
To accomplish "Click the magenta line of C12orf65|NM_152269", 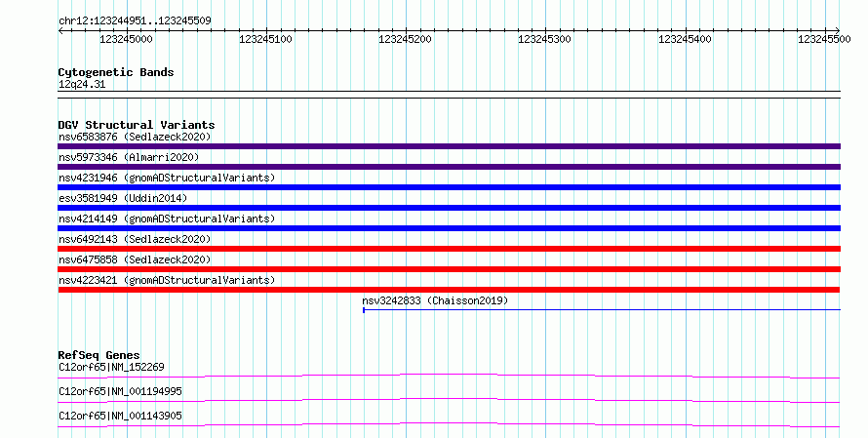I will pos(449,377).
